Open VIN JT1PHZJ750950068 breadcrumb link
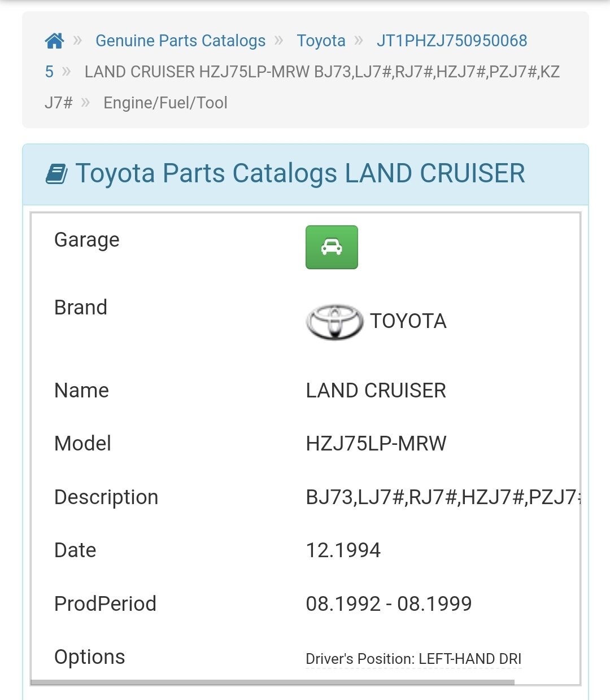610x700 pixels. [452, 41]
